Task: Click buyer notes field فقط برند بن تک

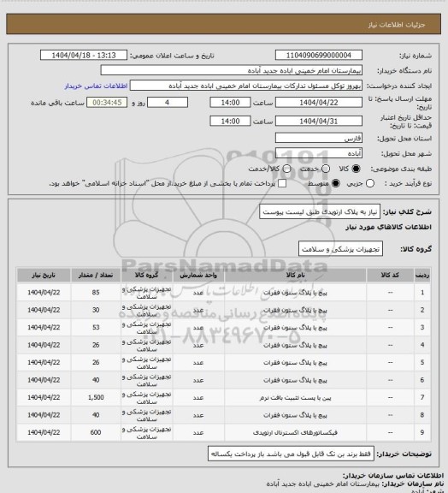Action: [x=291, y=454]
